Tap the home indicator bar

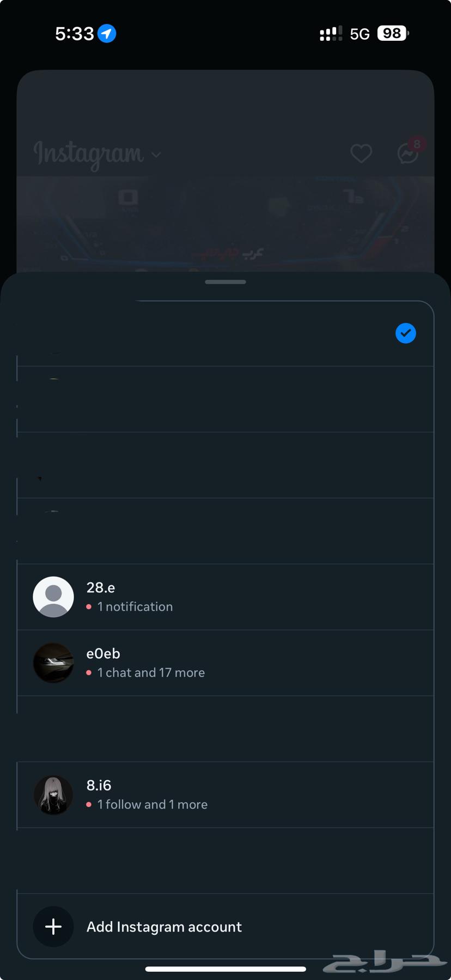coord(225,969)
